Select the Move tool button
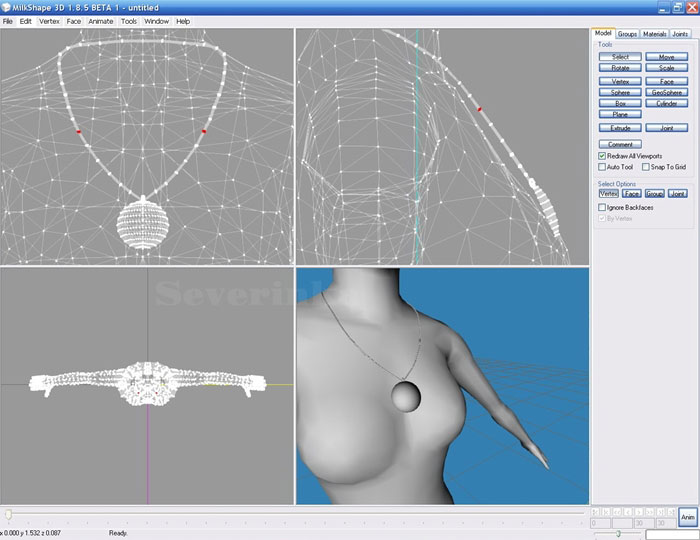The image size is (700, 540). (667, 57)
